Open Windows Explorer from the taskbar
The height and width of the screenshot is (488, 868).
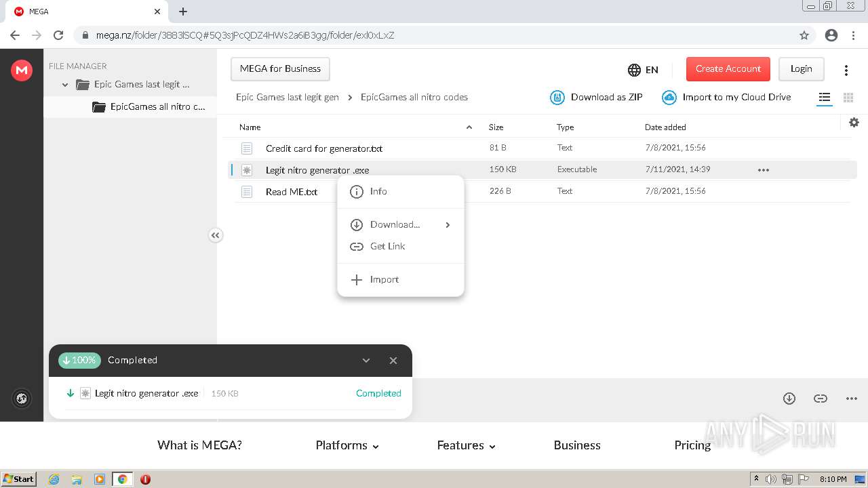point(77,479)
